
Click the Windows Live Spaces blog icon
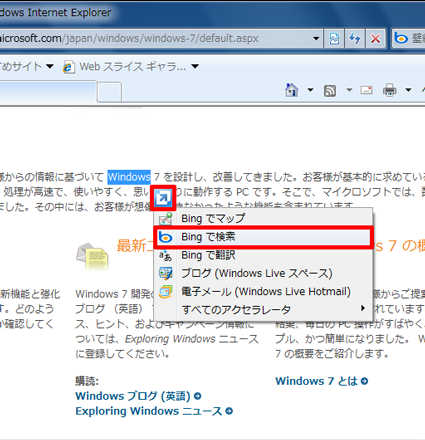tap(166, 274)
